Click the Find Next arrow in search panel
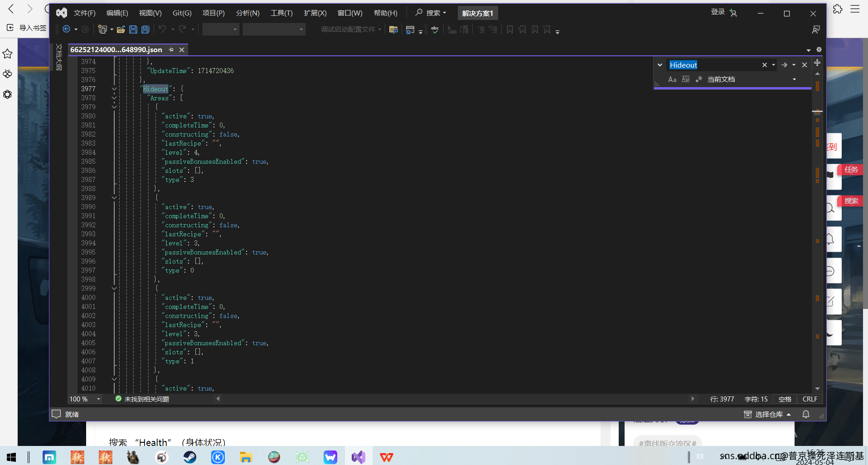868x465 pixels. (784, 65)
